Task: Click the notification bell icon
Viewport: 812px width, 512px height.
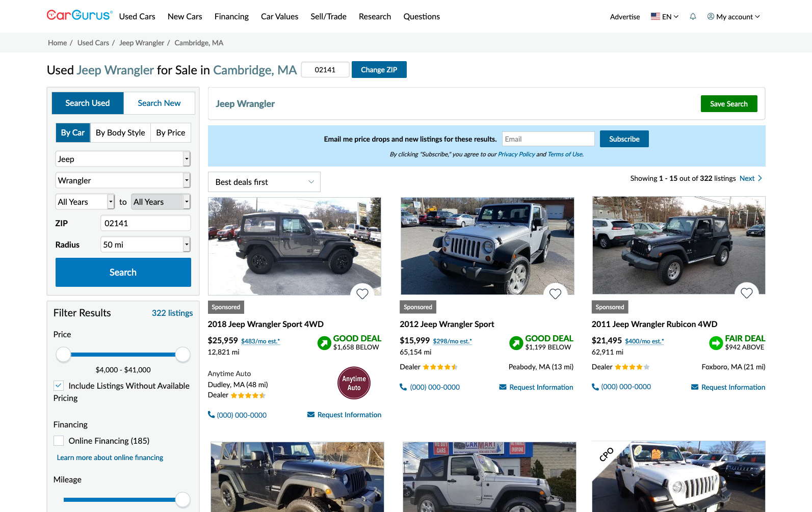Action: (693, 16)
